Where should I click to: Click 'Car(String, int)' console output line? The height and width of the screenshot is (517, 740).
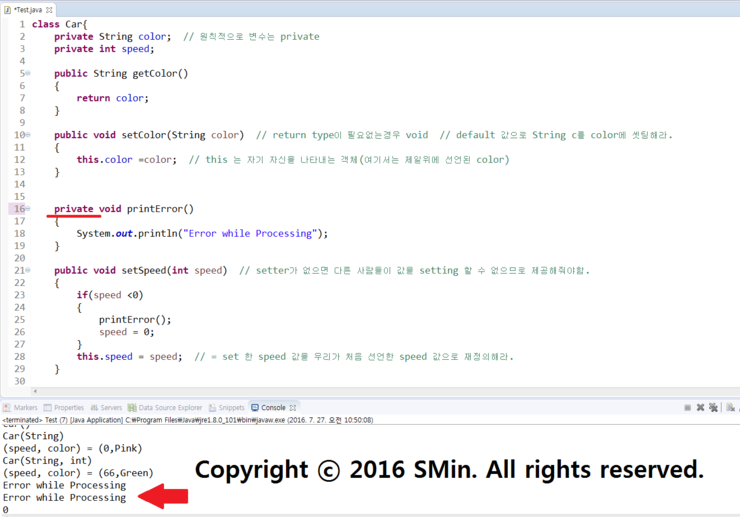pos(47,460)
